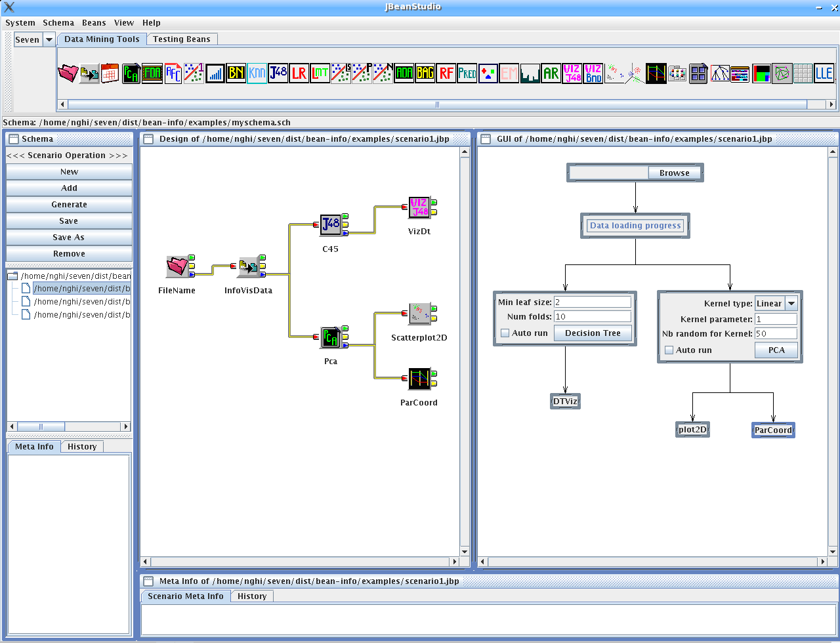This screenshot has width=840, height=643.
Task: Select the root schema folder tree item
Action: click(x=70, y=276)
